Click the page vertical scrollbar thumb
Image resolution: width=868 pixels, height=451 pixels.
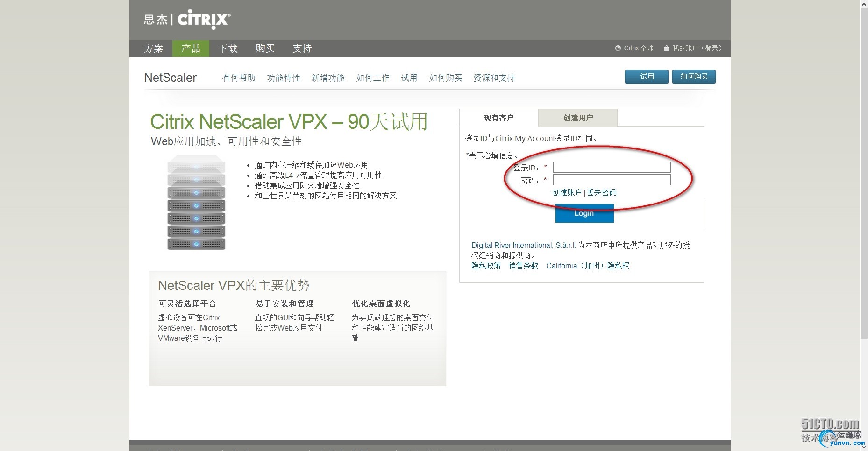pos(864,173)
